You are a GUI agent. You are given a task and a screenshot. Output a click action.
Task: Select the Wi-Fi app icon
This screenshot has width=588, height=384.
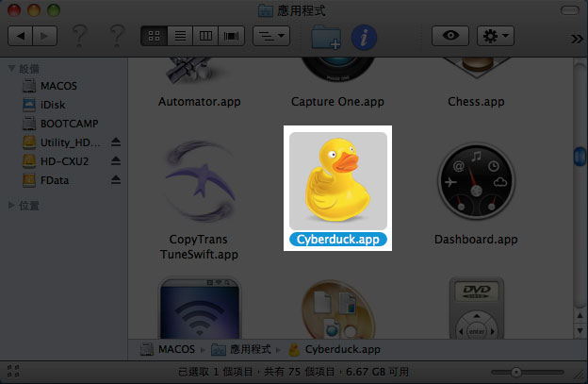coord(200,309)
